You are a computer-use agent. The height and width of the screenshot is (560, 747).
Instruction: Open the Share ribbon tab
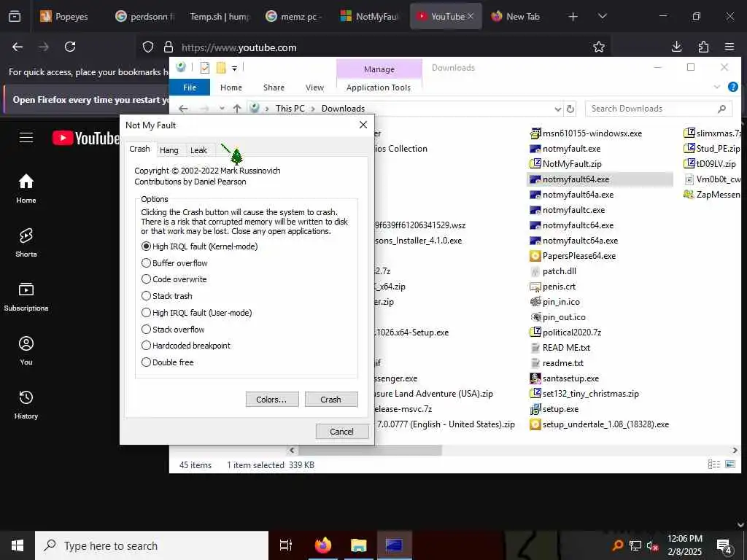coord(274,87)
